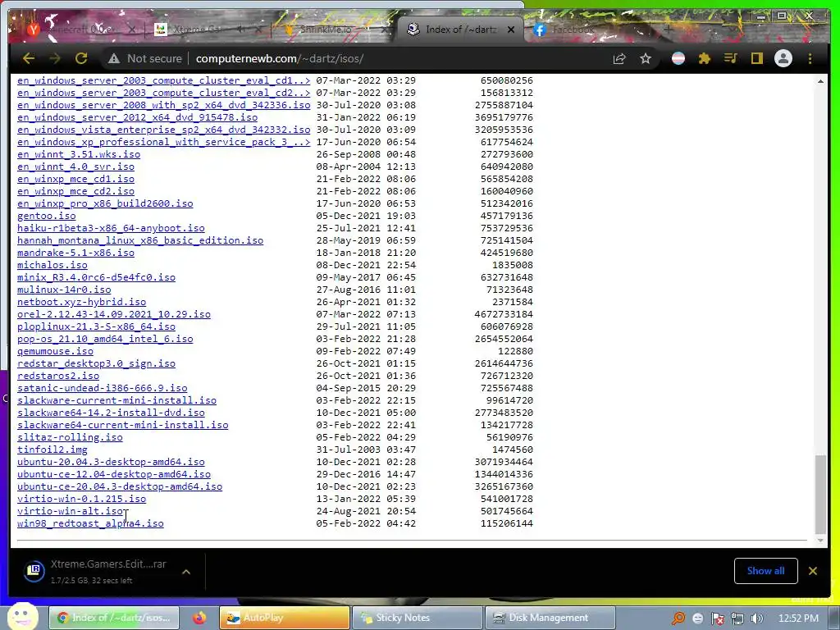Click the Windows Start orb

pos(22,616)
